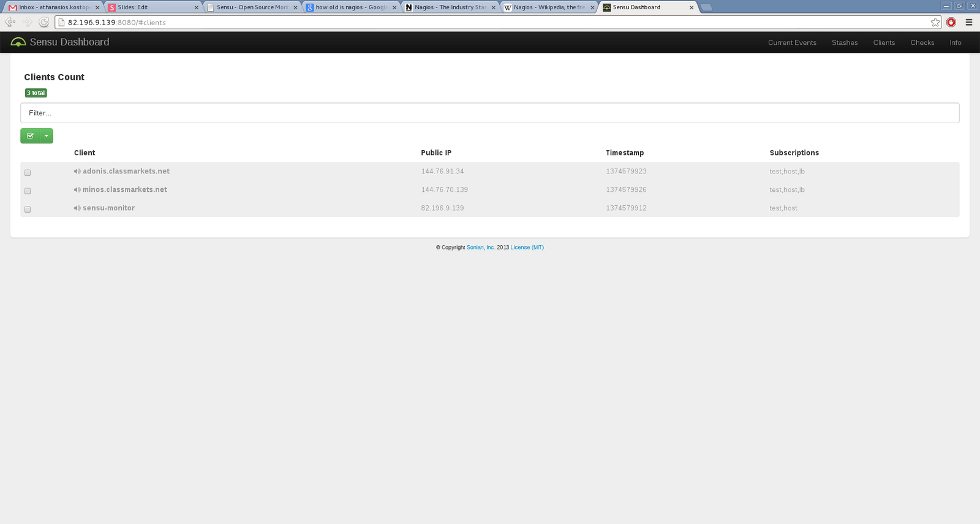Tick the sensu-monitor checkbox
The height and width of the screenshot is (524, 980).
point(28,210)
